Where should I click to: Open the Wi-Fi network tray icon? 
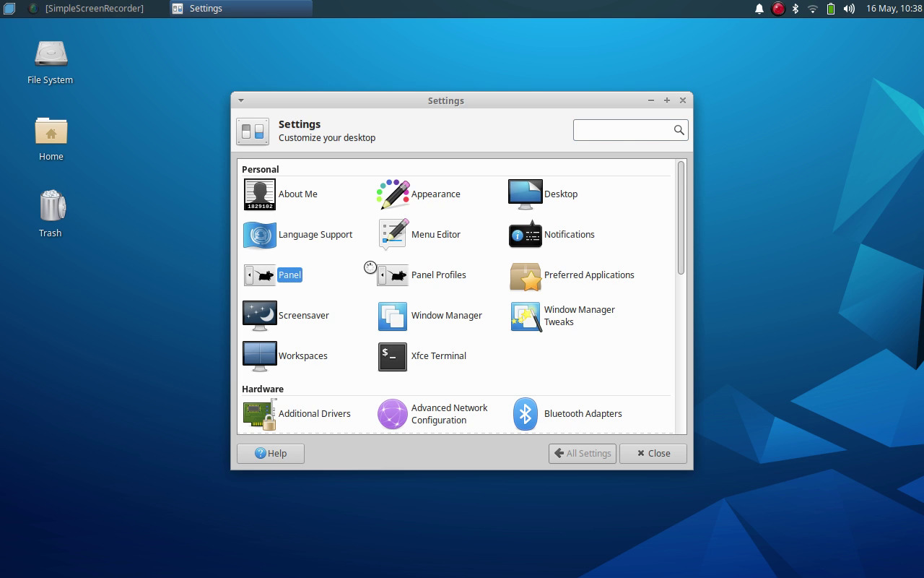pos(813,9)
